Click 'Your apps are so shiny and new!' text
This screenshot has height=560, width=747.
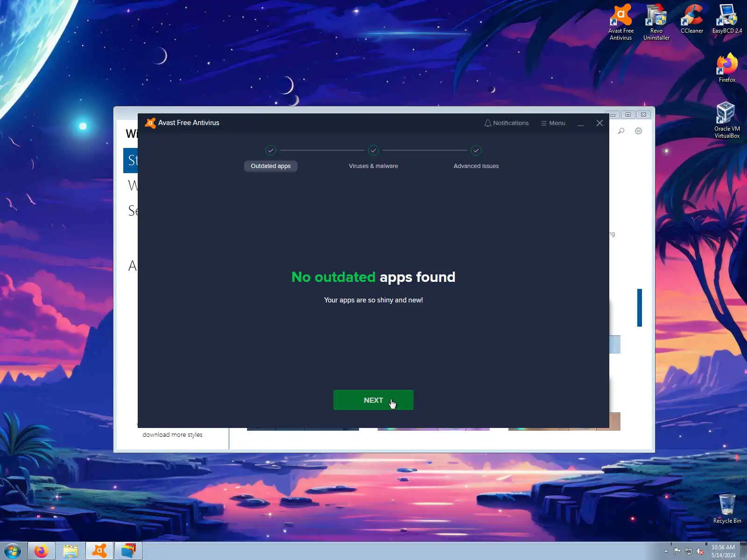click(x=373, y=300)
